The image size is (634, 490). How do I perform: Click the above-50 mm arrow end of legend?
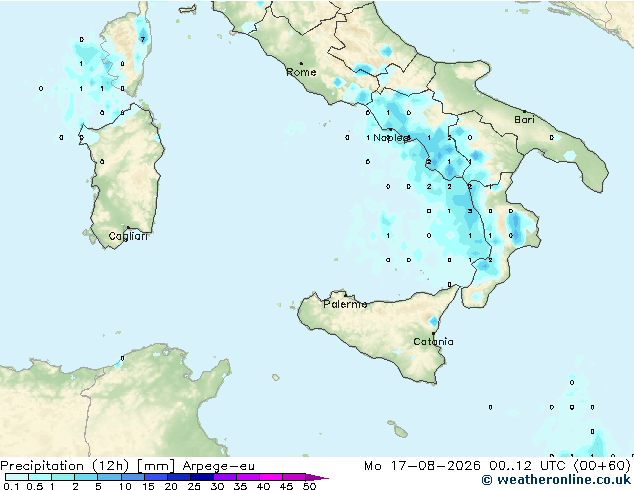point(317,477)
